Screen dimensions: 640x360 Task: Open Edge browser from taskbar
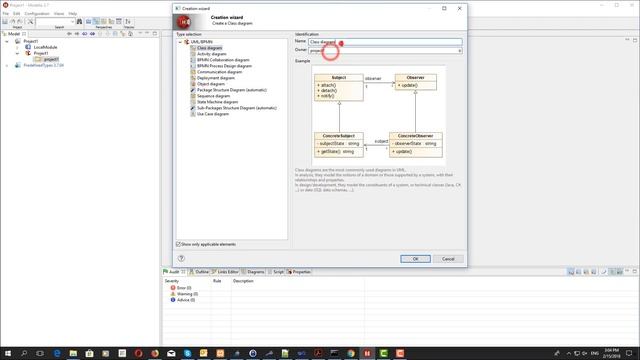click(x=57, y=353)
